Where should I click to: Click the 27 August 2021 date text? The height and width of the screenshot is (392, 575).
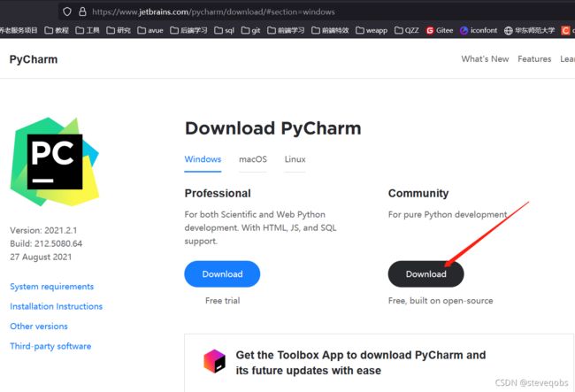[x=41, y=257]
